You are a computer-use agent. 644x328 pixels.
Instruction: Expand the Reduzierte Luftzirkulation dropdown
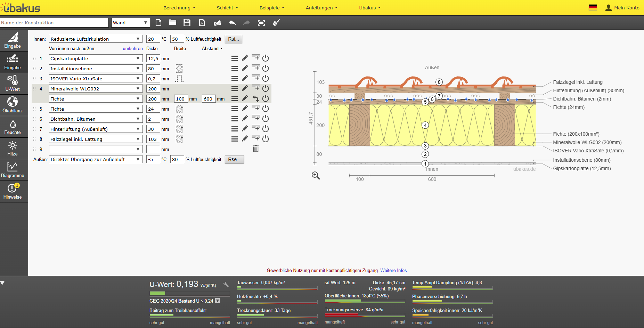(96, 39)
